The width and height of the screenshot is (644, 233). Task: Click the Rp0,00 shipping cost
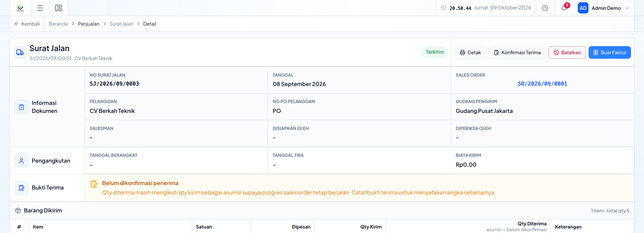click(466, 165)
